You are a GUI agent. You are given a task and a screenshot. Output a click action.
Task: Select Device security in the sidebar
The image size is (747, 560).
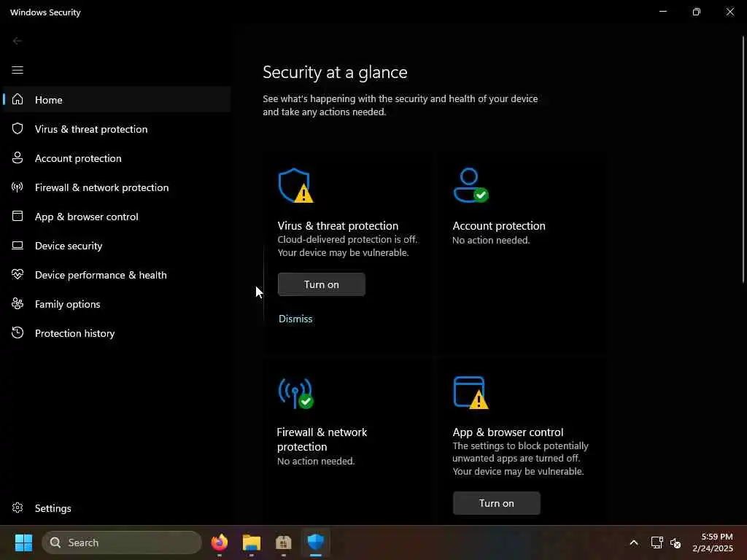(117, 246)
